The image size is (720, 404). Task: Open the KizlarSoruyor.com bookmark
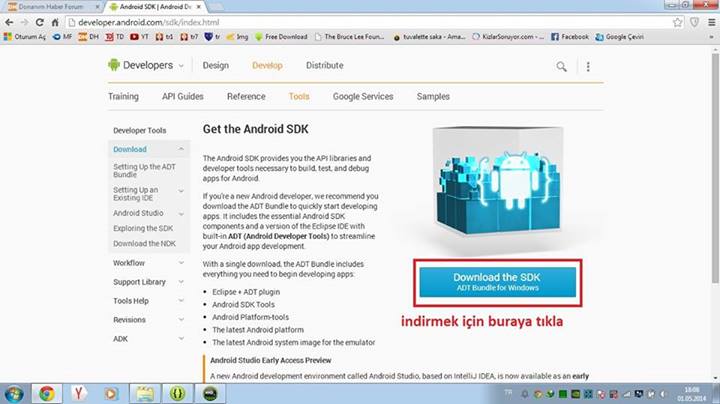508,37
